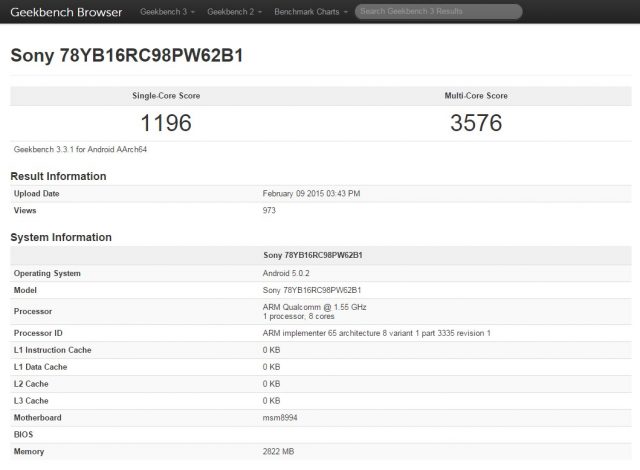Image resolution: width=640 pixels, height=470 pixels.
Task: Focus the Search Geekbench 3 Results field
Action: 438,11
